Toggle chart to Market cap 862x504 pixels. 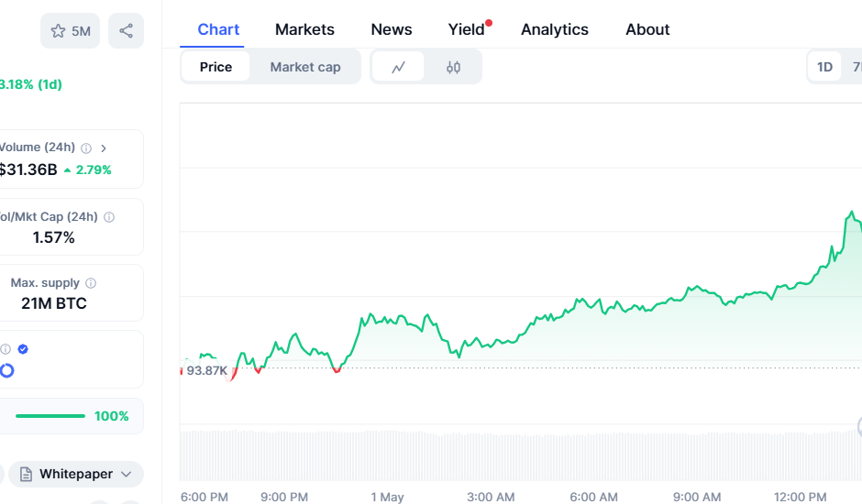pos(305,67)
